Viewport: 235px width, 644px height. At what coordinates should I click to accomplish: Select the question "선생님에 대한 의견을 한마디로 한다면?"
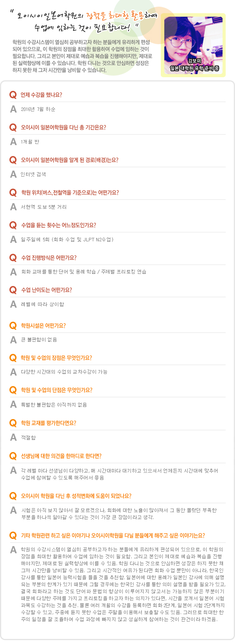pyautogui.click(x=61, y=456)
